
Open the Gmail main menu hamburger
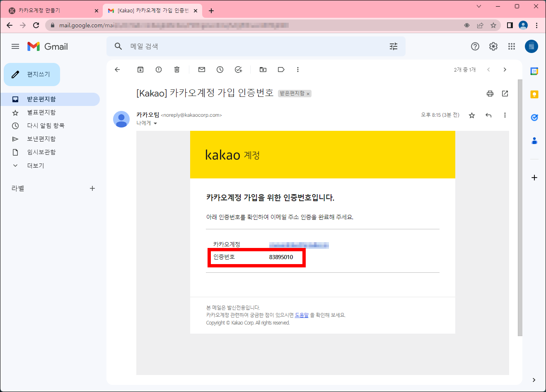point(15,46)
